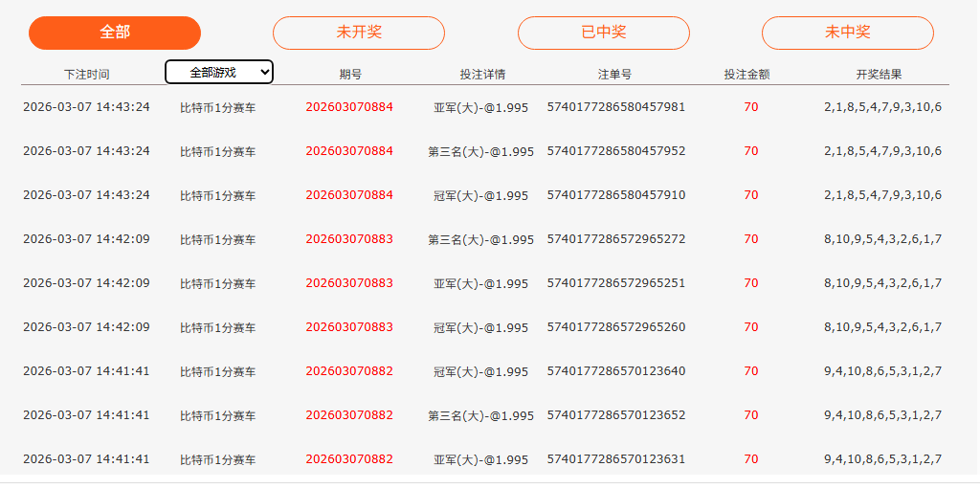Show the 未中奖 tab
This screenshot has height=489, width=980.
(848, 33)
